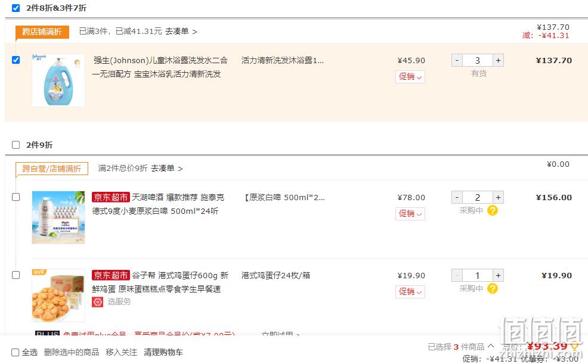Click the question mark beside egg cake's 采购中
588x364 pixels.
tap(493, 288)
